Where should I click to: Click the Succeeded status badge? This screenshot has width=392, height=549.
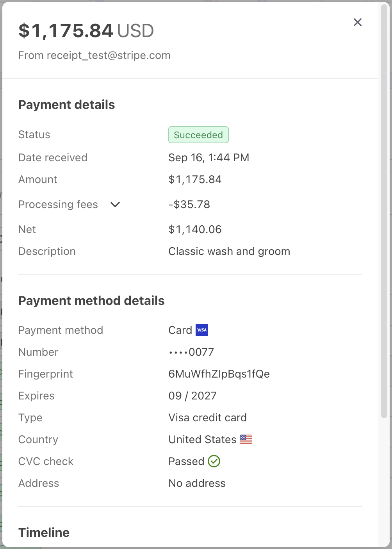(x=198, y=135)
